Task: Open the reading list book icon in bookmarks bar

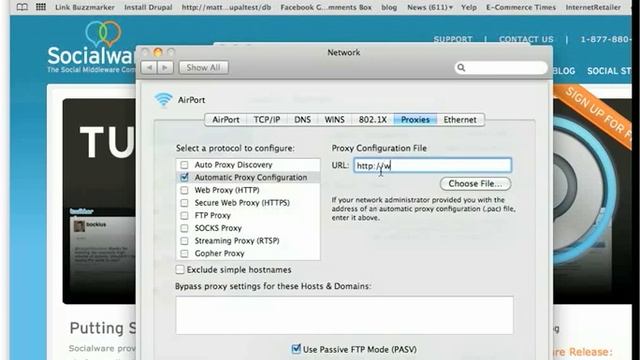Action: (x=22, y=7)
